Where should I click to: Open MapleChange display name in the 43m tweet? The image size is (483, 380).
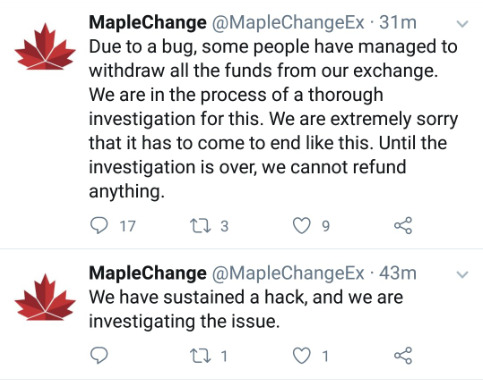(148, 274)
